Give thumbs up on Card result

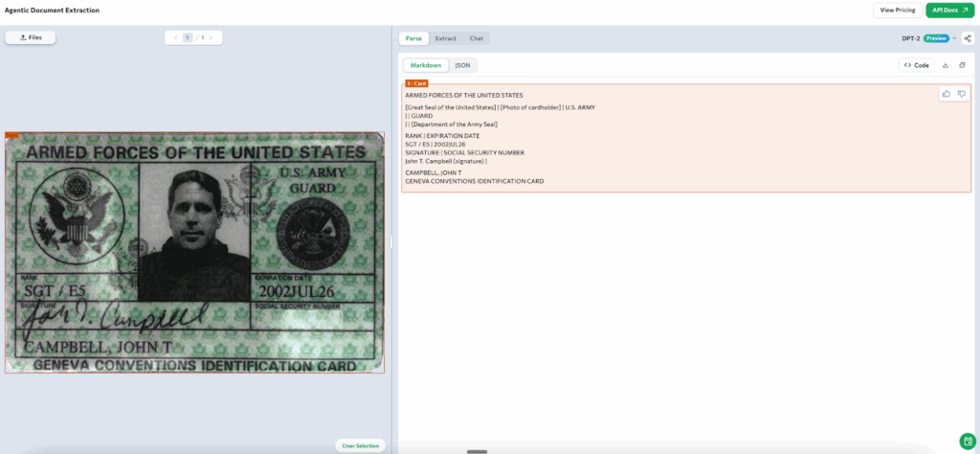click(x=947, y=94)
